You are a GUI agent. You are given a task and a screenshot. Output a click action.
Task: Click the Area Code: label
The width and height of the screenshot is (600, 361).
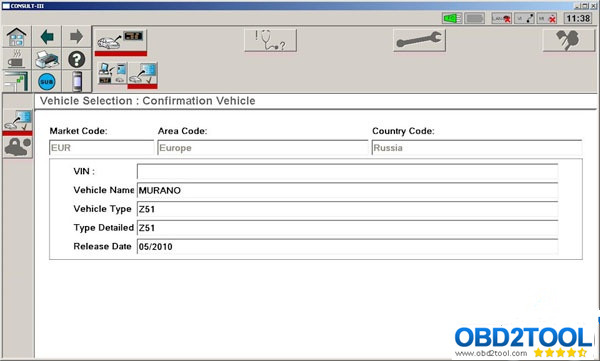[x=183, y=131]
